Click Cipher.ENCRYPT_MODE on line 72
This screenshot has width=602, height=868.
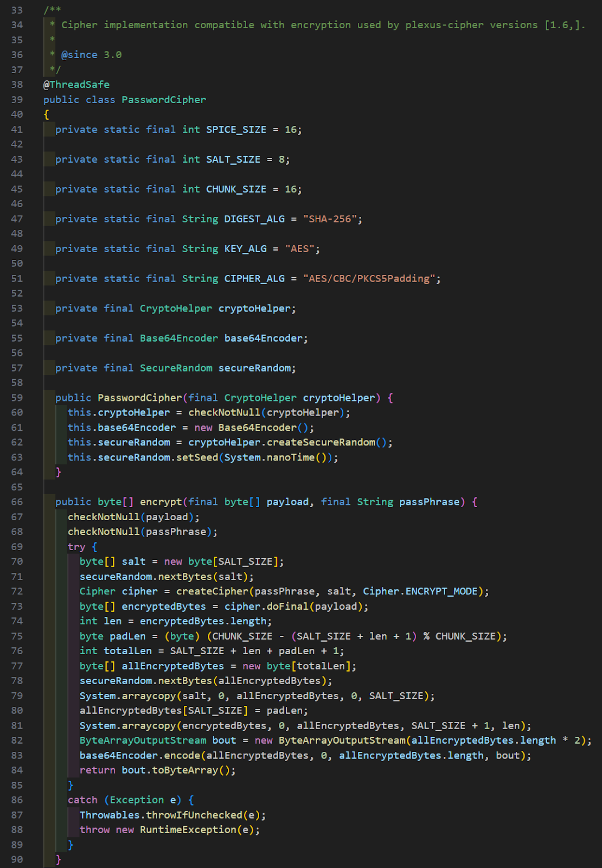(x=420, y=592)
